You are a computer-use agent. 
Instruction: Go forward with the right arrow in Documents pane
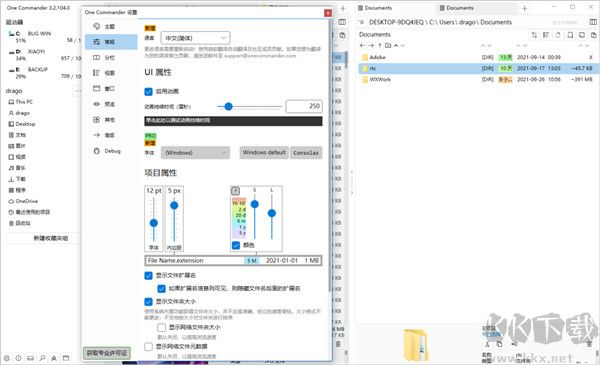pos(371,45)
